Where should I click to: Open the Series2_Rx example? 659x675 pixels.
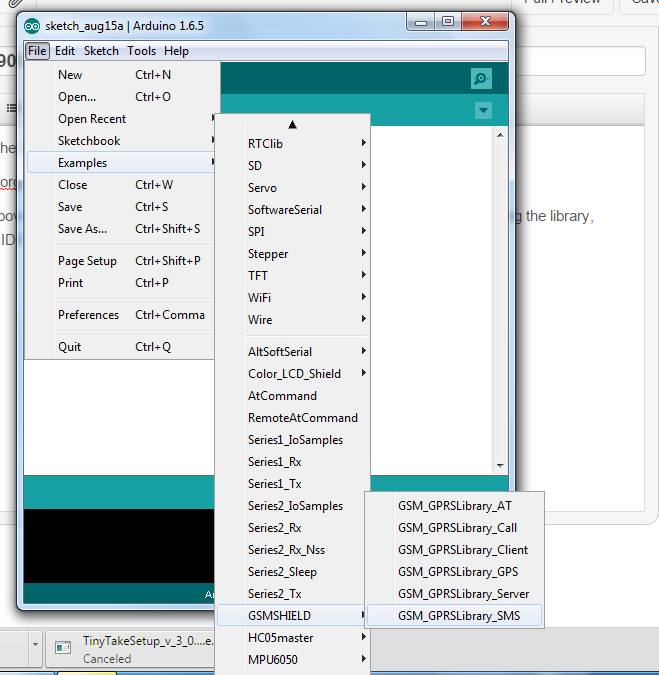coord(291,528)
